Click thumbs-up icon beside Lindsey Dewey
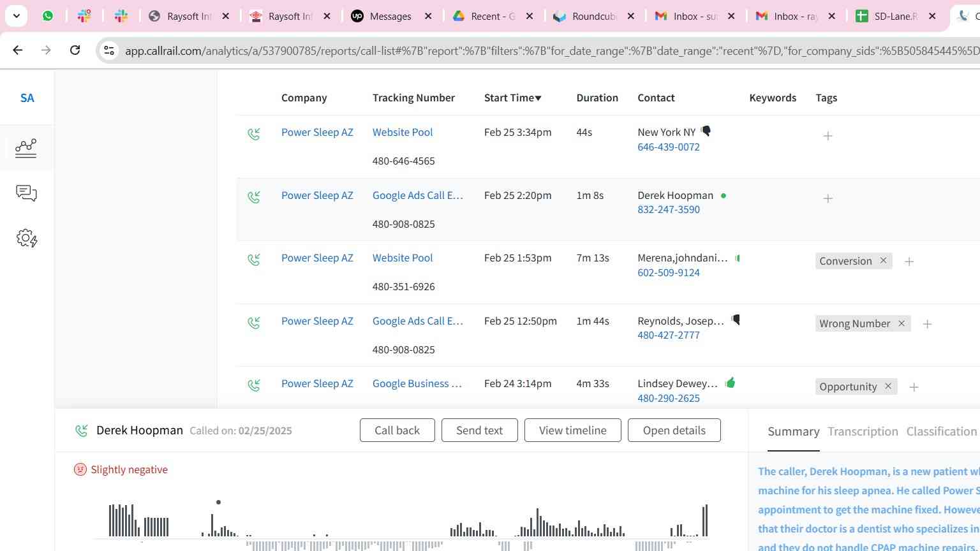 731,383
